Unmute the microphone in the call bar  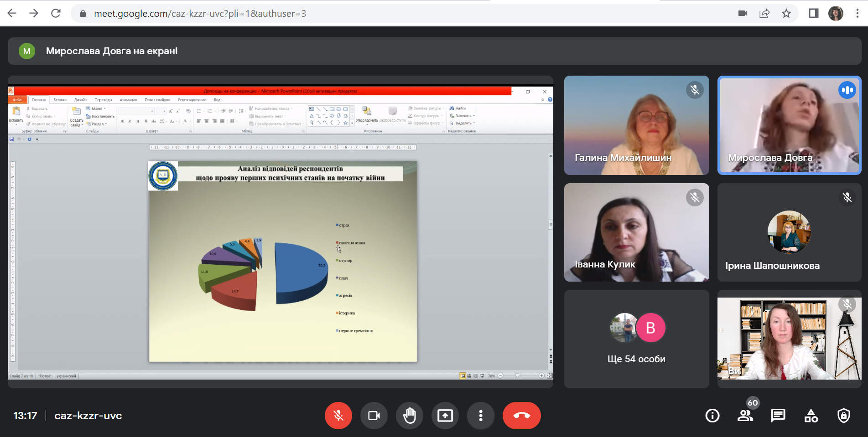point(338,416)
